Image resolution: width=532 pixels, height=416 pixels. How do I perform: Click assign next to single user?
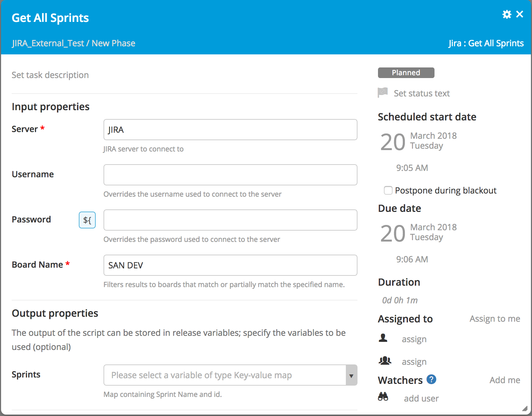click(x=414, y=339)
